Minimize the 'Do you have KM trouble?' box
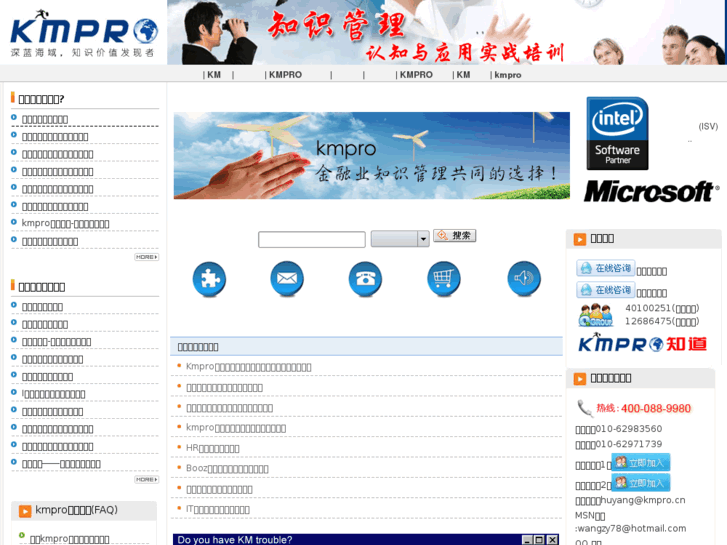The height and width of the screenshot is (545, 727). point(527,540)
